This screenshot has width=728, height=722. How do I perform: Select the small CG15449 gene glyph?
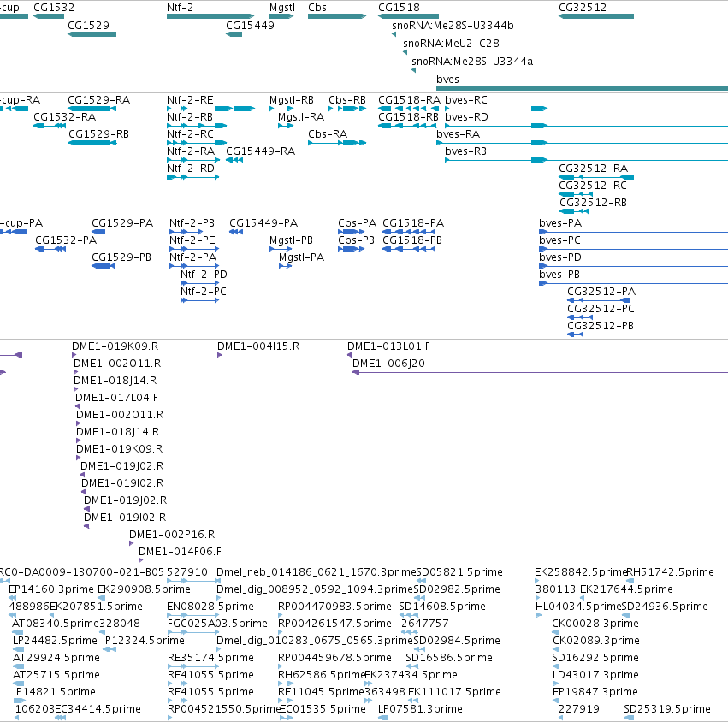click(234, 34)
